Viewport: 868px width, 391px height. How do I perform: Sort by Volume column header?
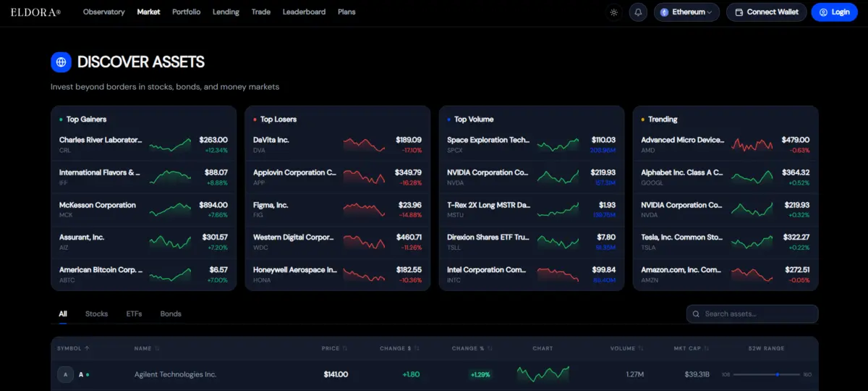pos(626,348)
